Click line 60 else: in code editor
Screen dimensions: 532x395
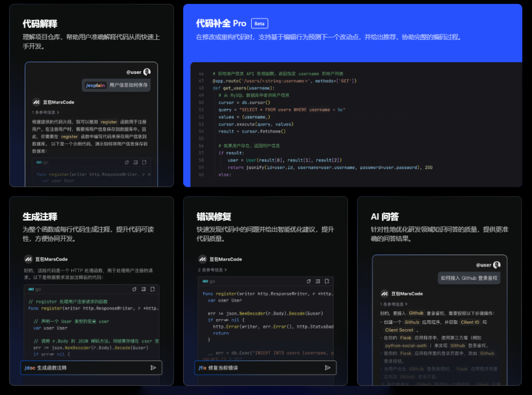[x=225, y=174]
